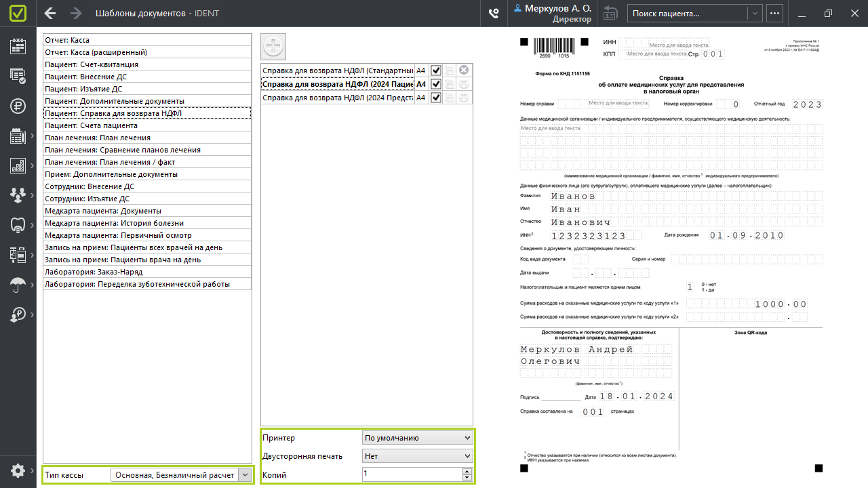Toggle checkbox for 2024 Пациент НДФЛ template

click(436, 84)
